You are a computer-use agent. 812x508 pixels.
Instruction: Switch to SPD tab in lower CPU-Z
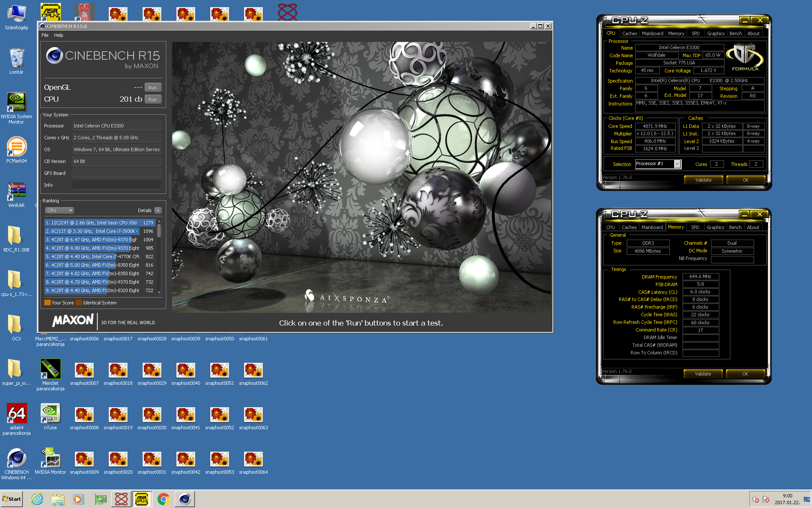coord(695,227)
